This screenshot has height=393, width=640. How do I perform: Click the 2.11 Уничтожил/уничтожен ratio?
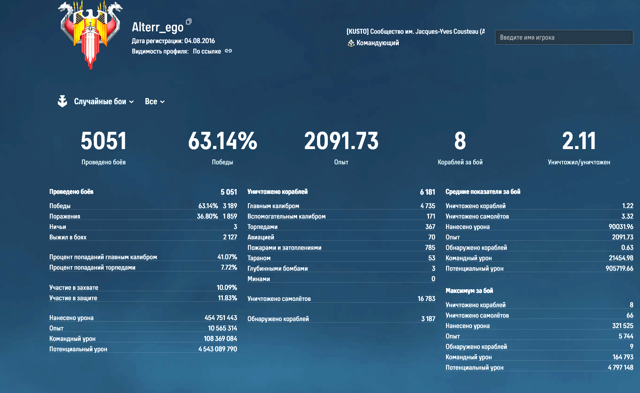tap(579, 148)
